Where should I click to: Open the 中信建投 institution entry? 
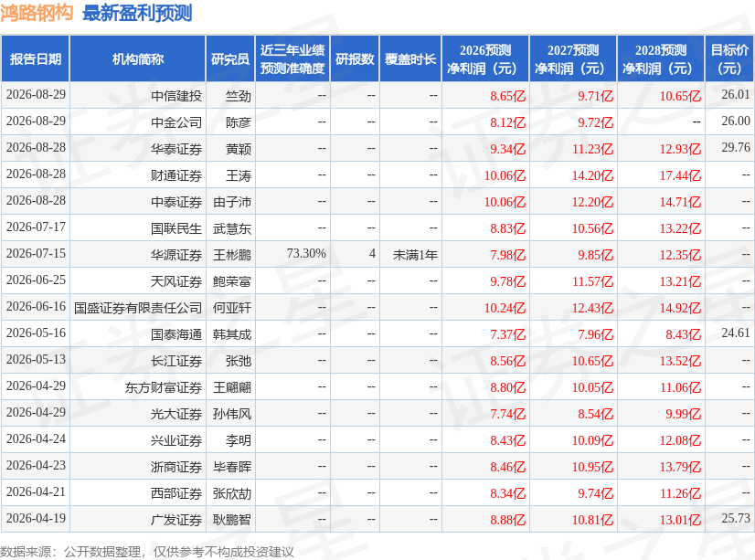tap(176, 96)
